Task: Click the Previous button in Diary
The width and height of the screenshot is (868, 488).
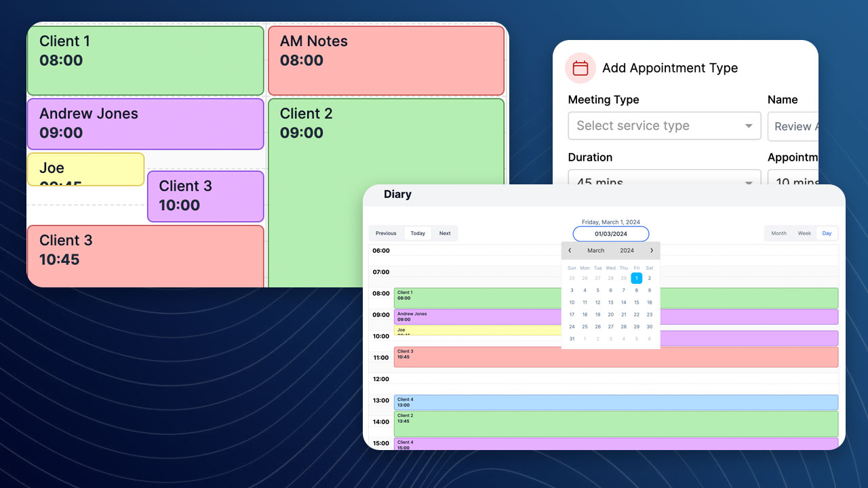Action: (386, 233)
